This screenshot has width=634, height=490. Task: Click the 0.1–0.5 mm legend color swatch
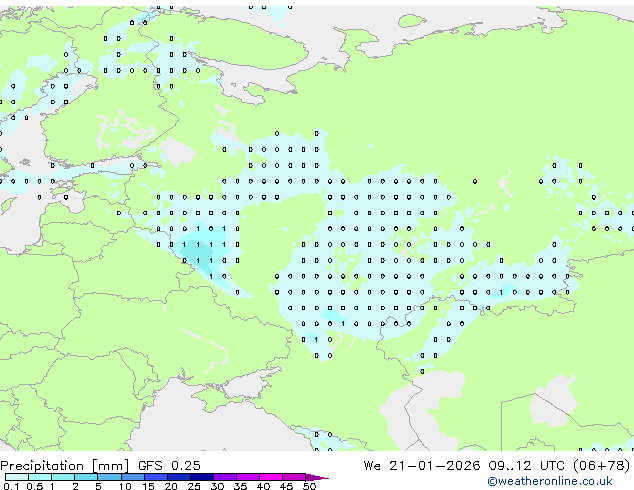17,477
